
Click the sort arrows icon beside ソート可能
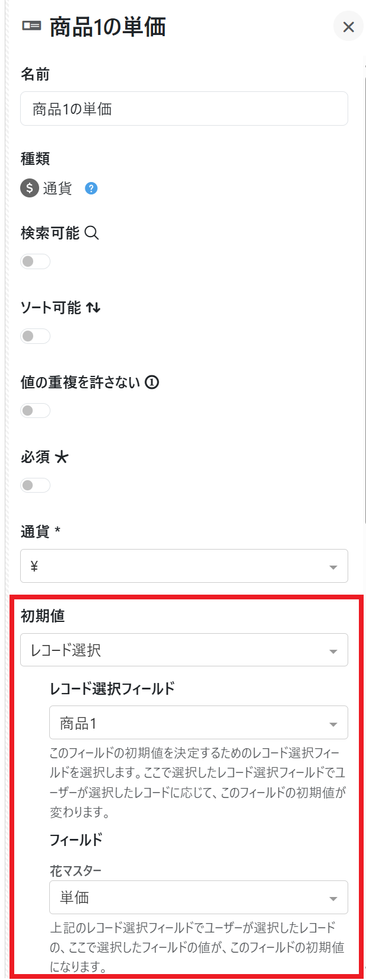click(93, 308)
